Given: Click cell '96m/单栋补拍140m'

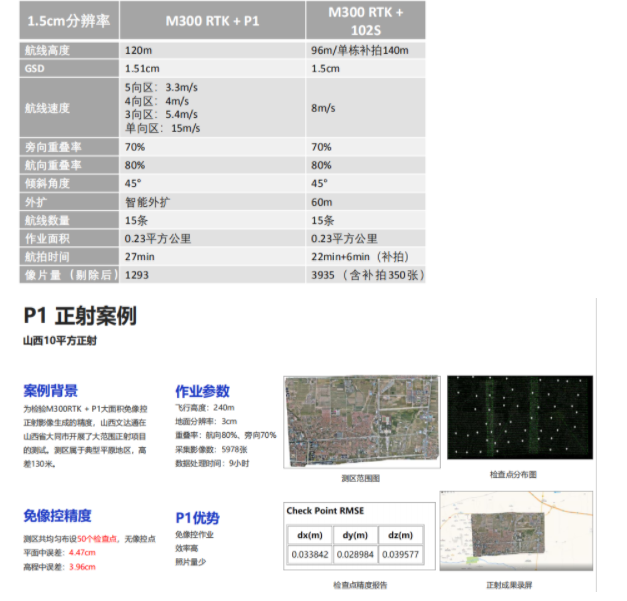Looking at the screenshot, I should pos(365,50).
